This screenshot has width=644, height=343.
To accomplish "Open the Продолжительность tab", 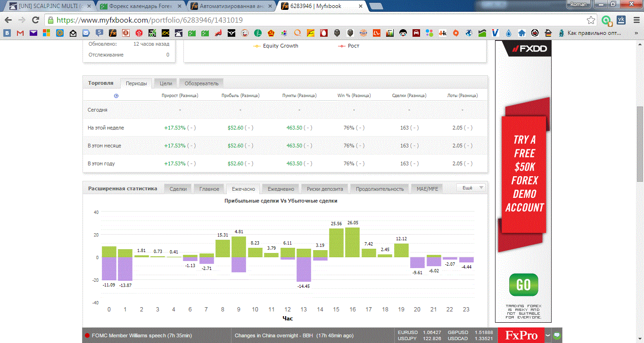I will [x=380, y=188].
